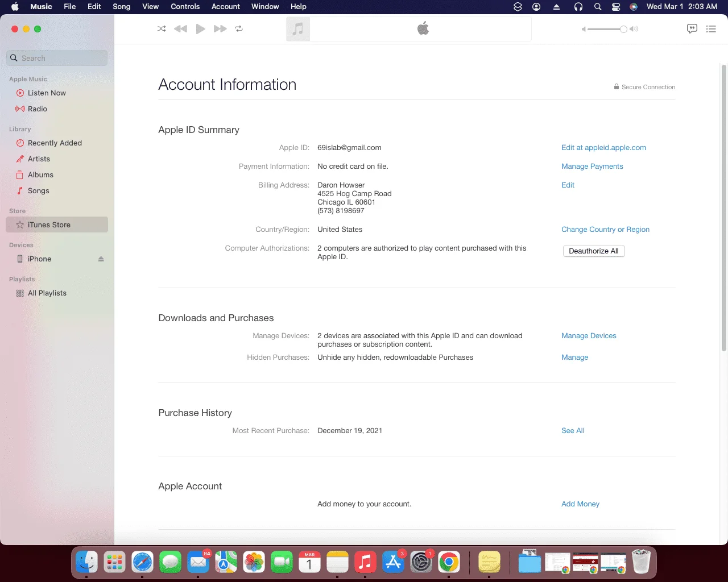Click the loud volume speaker icon
Image resolution: width=728 pixels, height=582 pixels.
(x=634, y=29)
